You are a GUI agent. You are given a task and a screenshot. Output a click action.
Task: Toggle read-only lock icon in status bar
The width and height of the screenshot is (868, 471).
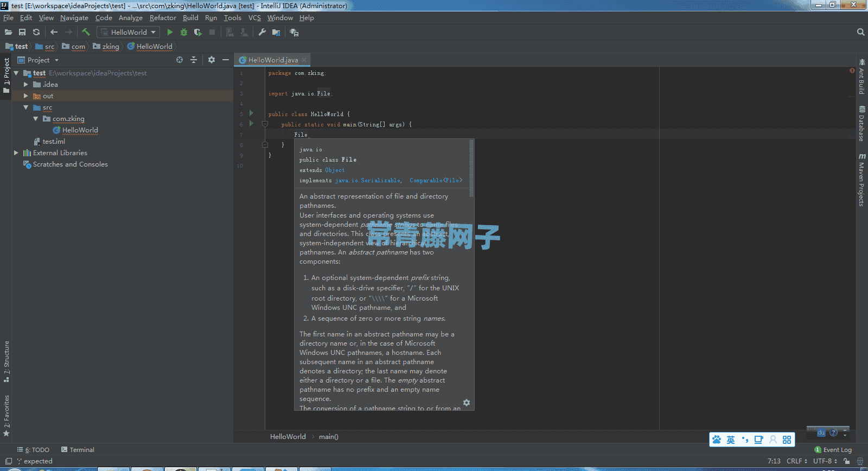pos(847,461)
